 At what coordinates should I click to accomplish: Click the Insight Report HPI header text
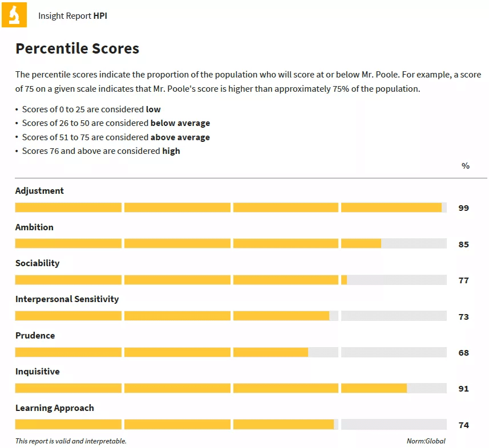(x=72, y=16)
